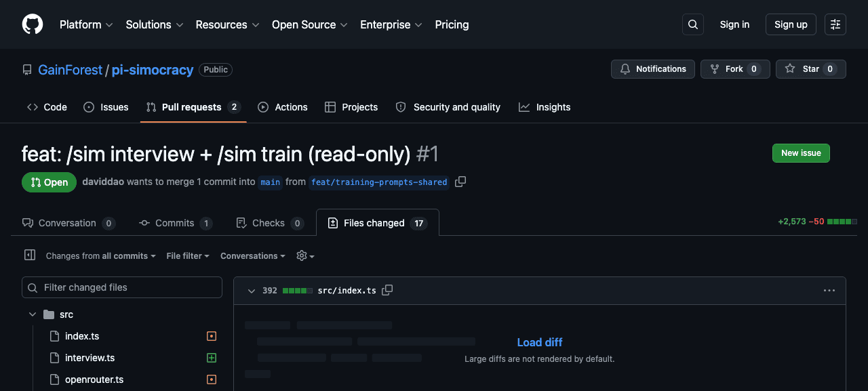Open the File filter dropdown

188,256
